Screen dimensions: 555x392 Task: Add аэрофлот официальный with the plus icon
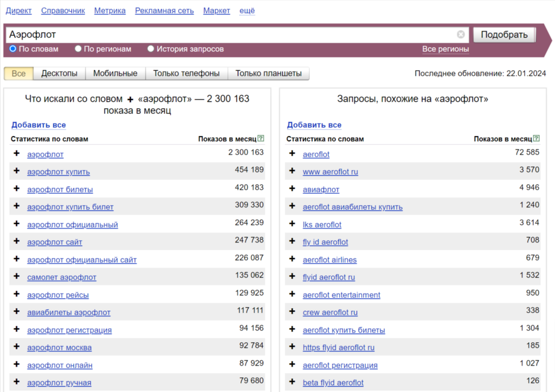[17, 224]
